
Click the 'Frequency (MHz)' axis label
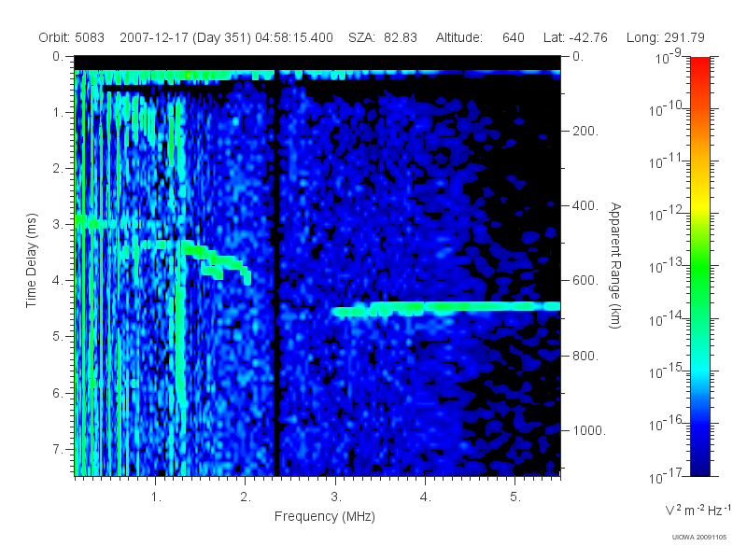(325, 517)
